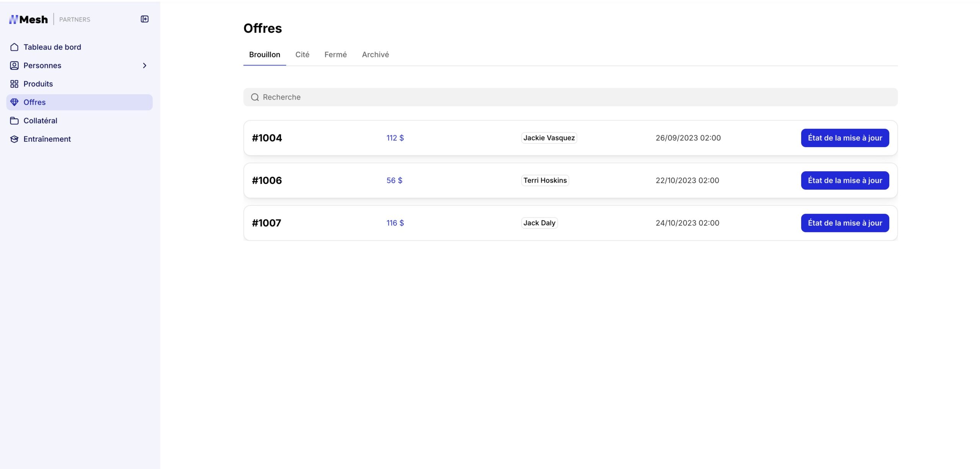This screenshot has height=469, width=980.
Task: Open offer #1007 row
Action: (266, 223)
